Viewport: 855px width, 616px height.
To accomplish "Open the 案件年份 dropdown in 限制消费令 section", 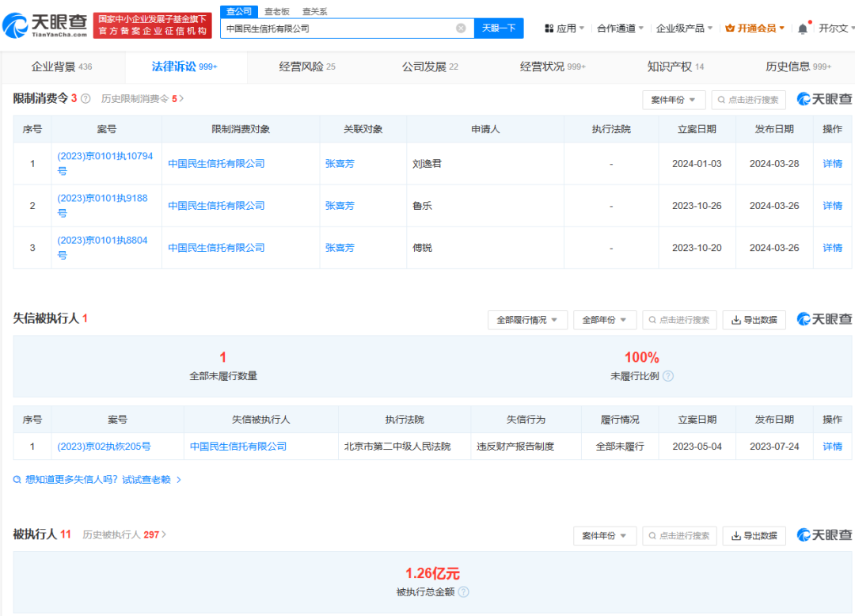I will tap(674, 99).
